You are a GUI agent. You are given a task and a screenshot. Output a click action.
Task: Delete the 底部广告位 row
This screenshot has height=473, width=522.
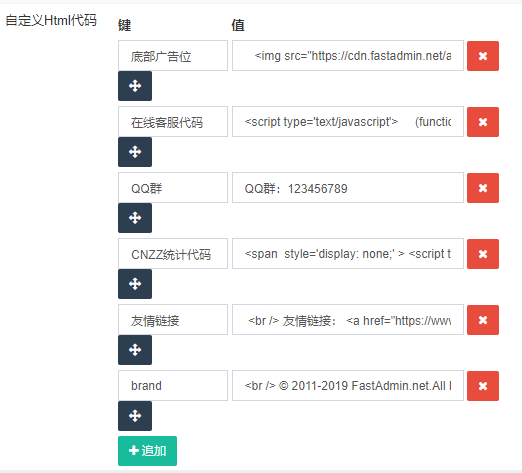coord(483,56)
